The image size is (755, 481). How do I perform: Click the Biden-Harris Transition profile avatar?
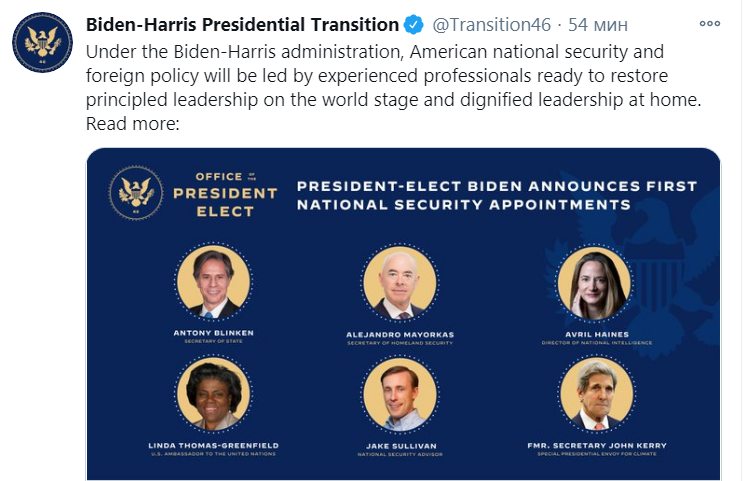(41, 46)
